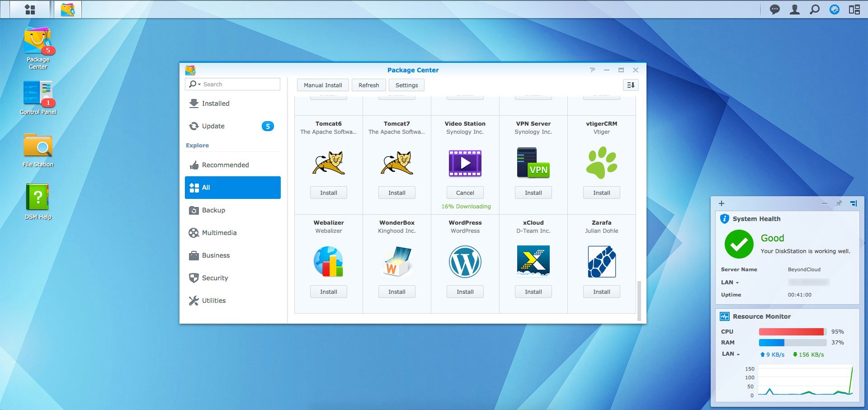Open Package Center Settings
Viewport: 868px width, 410px height.
(406, 85)
